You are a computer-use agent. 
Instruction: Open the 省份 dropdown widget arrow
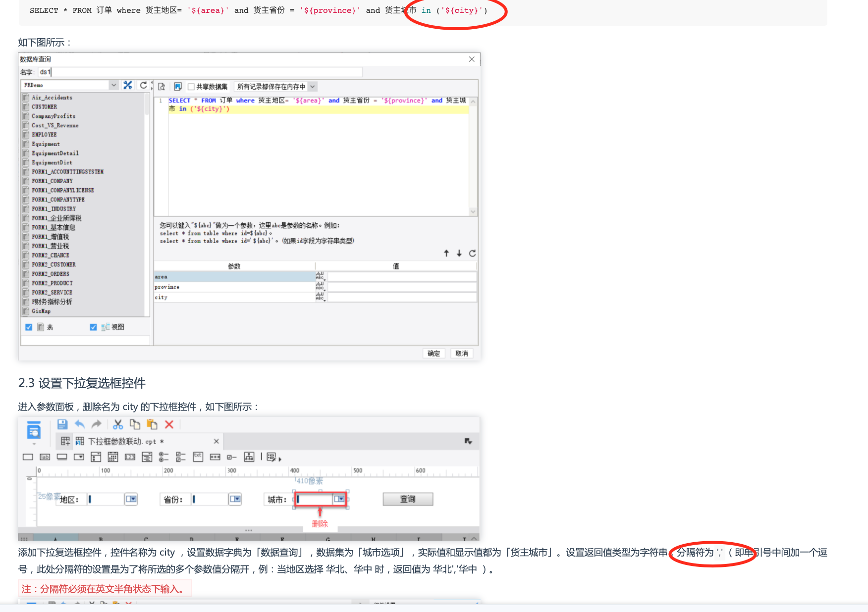click(235, 499)
